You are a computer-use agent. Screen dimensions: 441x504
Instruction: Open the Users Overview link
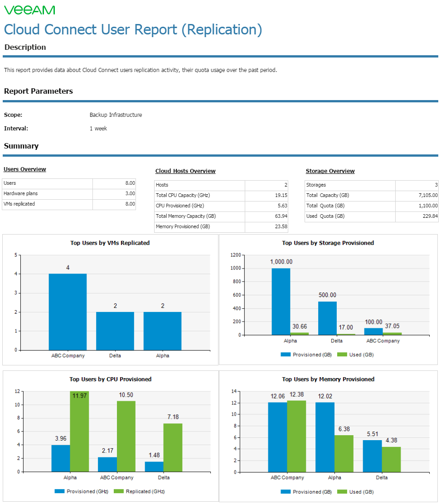point(25,169)
